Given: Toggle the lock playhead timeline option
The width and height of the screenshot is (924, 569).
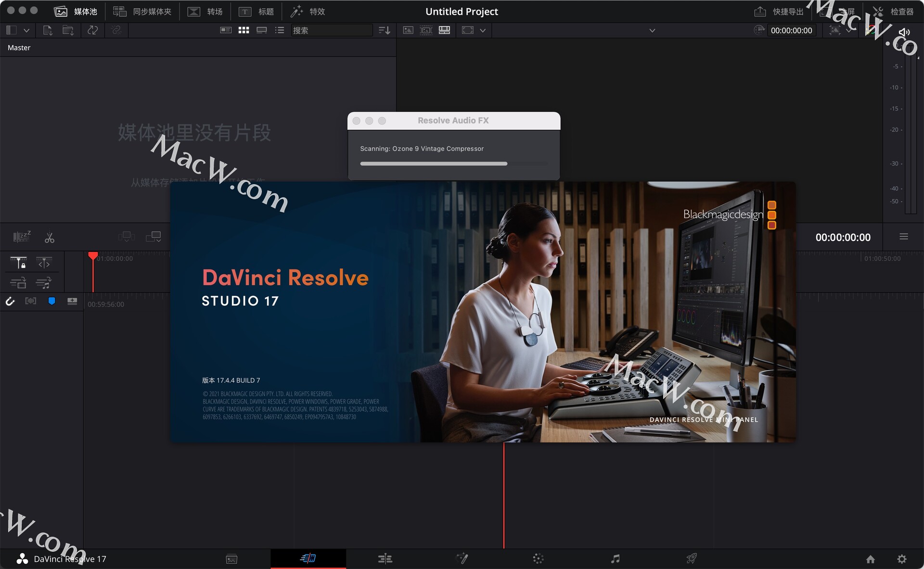Looking at the screenshot, I should point(19,263).
